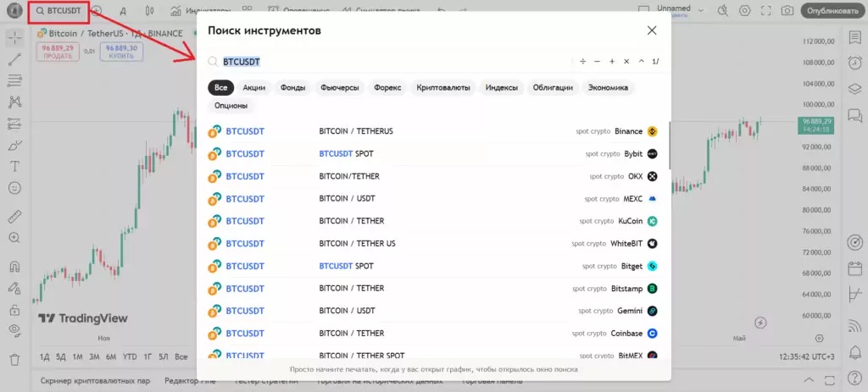868x392 pixels.
Task: Choose the BTCUSDT KuCoin result row
Action: pos(433,221)
